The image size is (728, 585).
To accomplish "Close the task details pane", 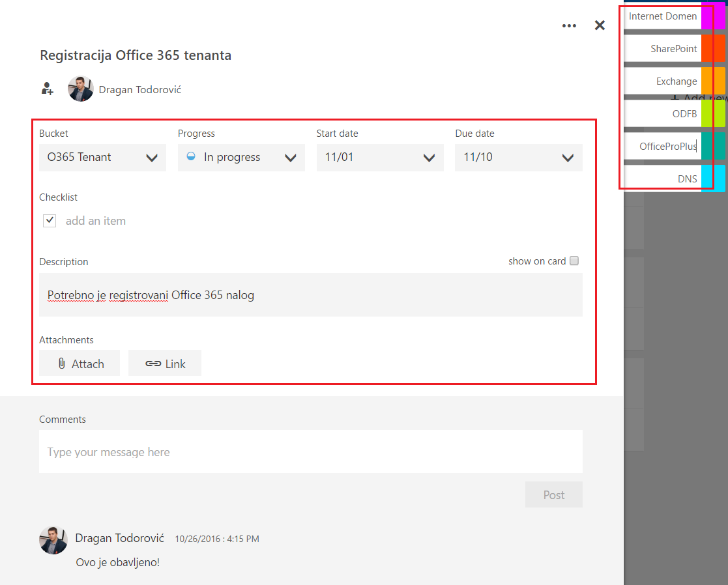I will 600,25.
